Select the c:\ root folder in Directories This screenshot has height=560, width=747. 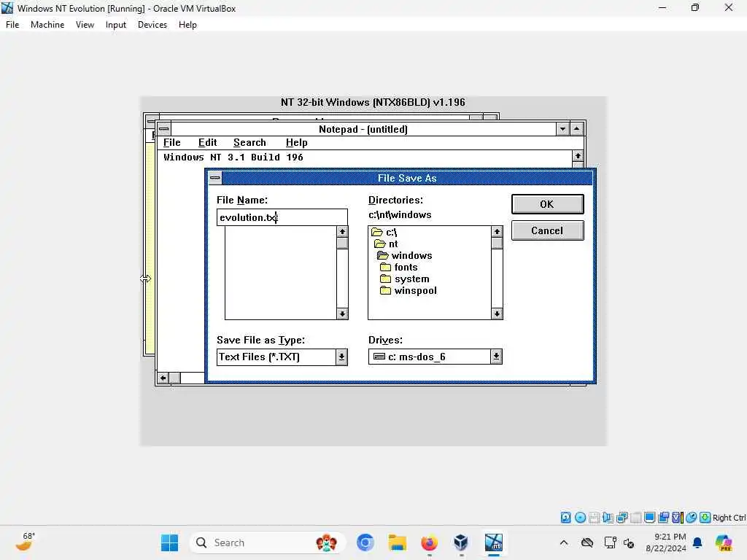(385, 233)
